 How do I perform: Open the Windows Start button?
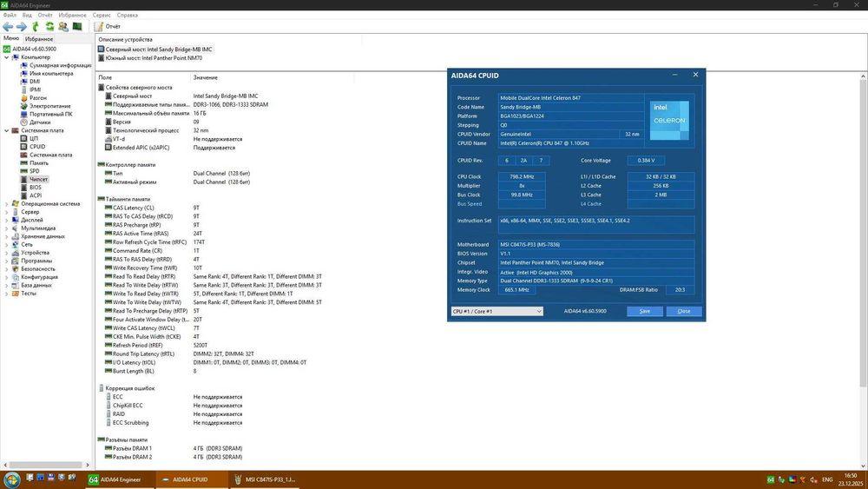click(11, 479)
